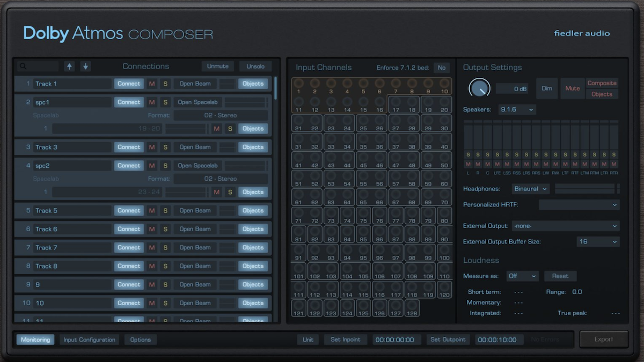Select input channel socket 33
The height and width of the screenshot is (362, 644).
331,139
